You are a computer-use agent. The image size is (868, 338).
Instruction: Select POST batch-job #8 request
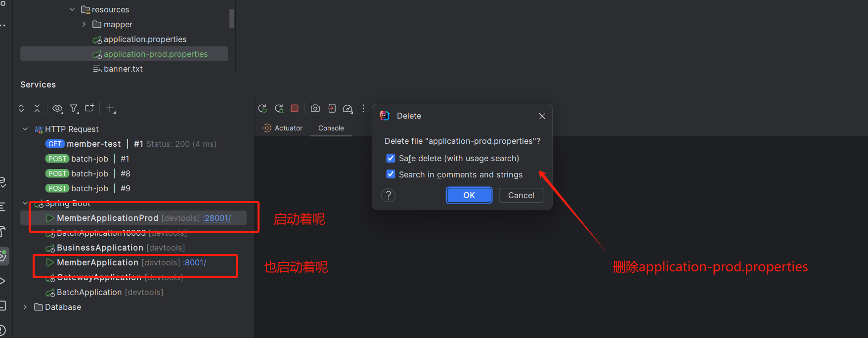click(x=133, y=173)
